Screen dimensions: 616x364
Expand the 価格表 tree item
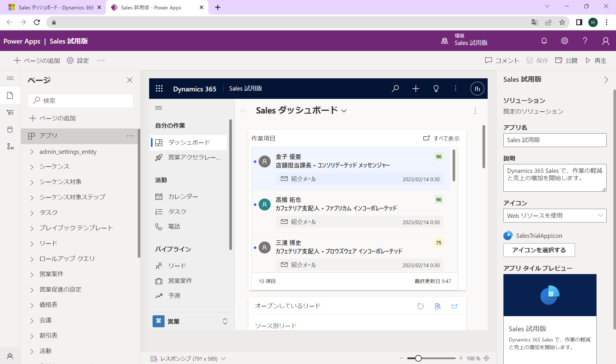(x=32, y=305)
